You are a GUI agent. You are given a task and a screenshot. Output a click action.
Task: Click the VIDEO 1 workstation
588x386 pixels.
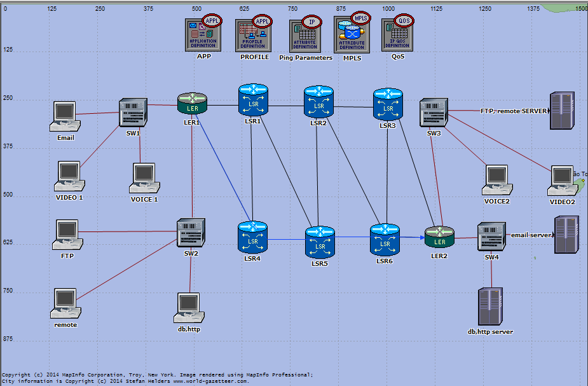pos(70,176)
